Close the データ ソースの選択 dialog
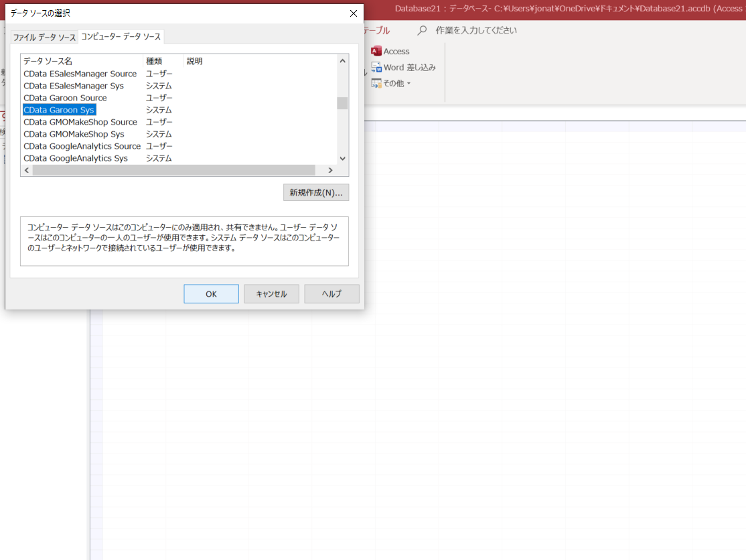The image size is (746, 560). (353, 13)
